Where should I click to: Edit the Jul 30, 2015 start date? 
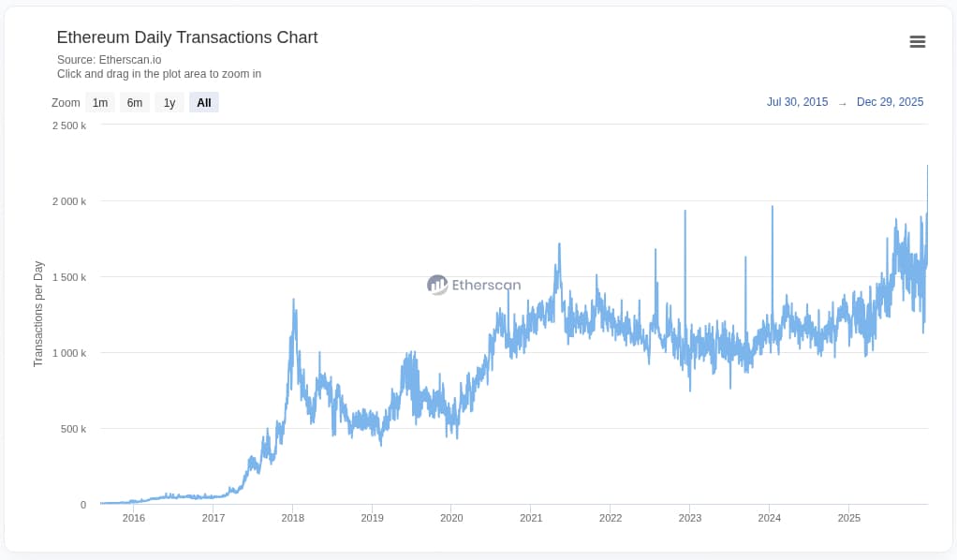[797, 102]
